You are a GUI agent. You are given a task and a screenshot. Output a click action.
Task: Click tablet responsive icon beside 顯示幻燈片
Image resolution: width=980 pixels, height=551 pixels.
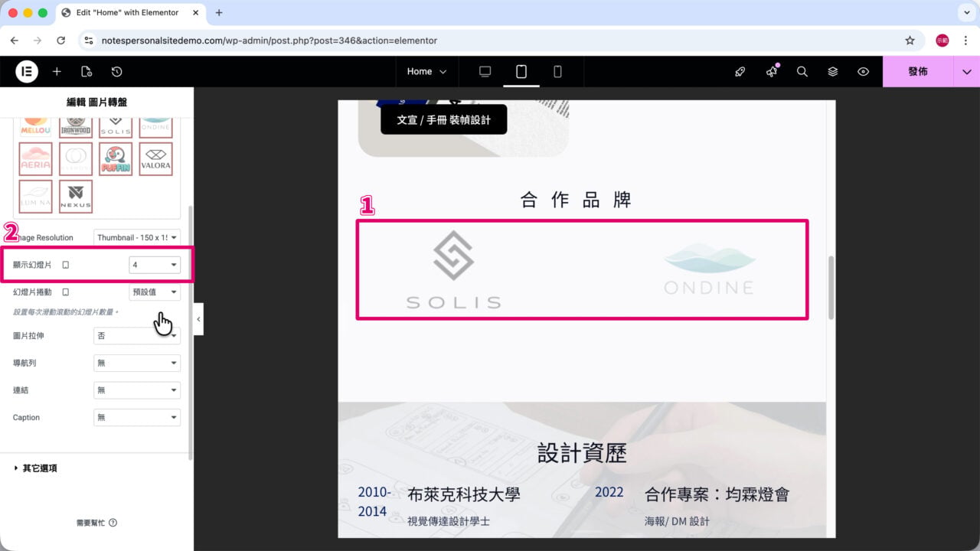point(65,265)
